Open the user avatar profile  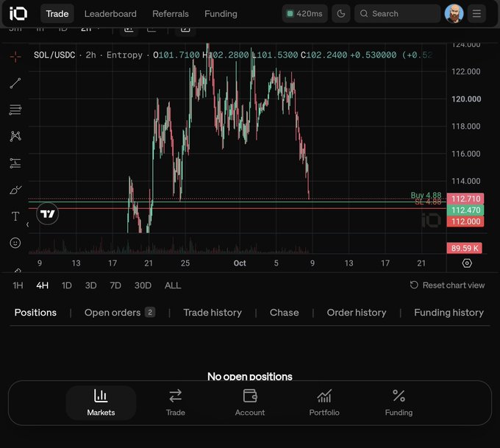click(454, 14)
